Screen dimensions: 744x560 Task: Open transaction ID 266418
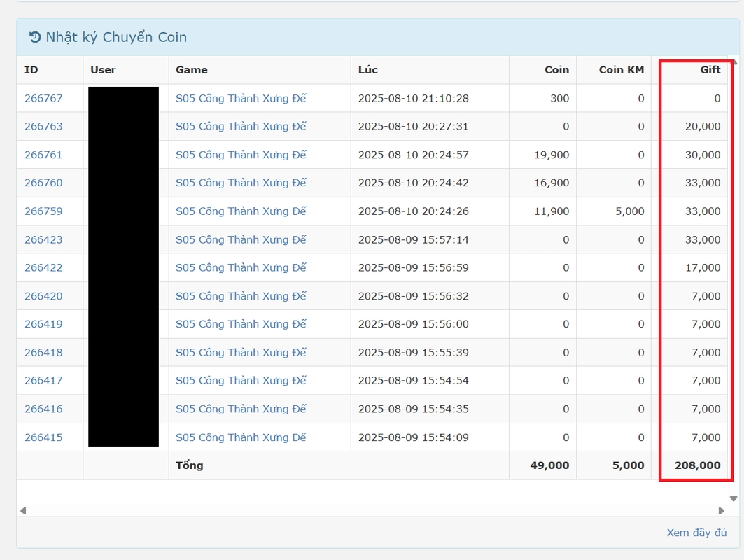click(43, 353)
